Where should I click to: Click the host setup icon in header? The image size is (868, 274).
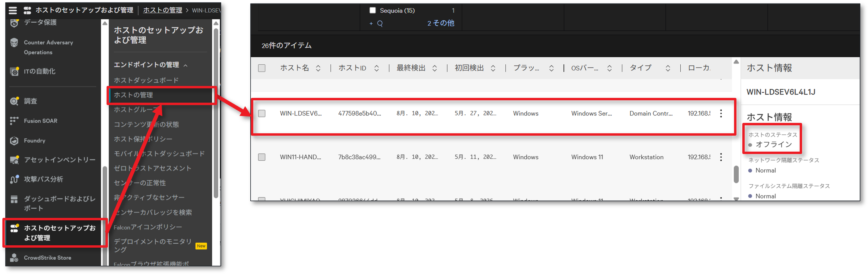(x=27, y=10)
